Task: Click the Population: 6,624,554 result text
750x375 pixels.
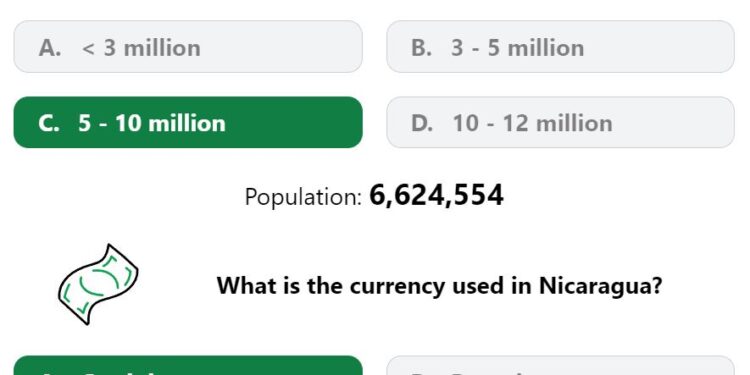Action: point(374,196)
